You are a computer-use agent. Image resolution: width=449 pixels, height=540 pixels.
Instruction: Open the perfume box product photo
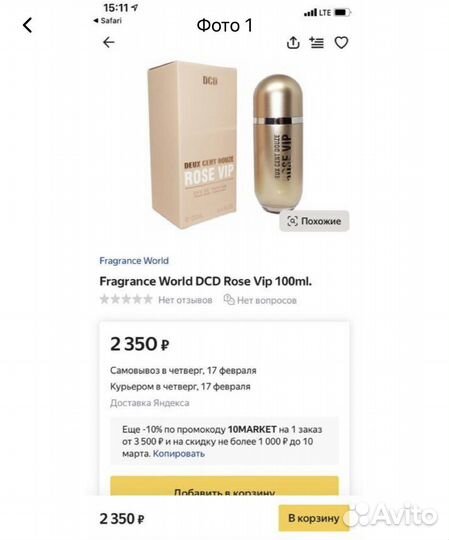click(192, 145)
